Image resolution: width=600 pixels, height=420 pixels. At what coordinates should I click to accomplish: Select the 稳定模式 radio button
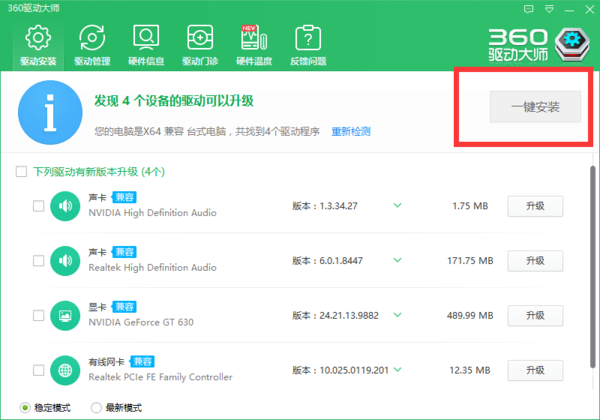point(25,408)
